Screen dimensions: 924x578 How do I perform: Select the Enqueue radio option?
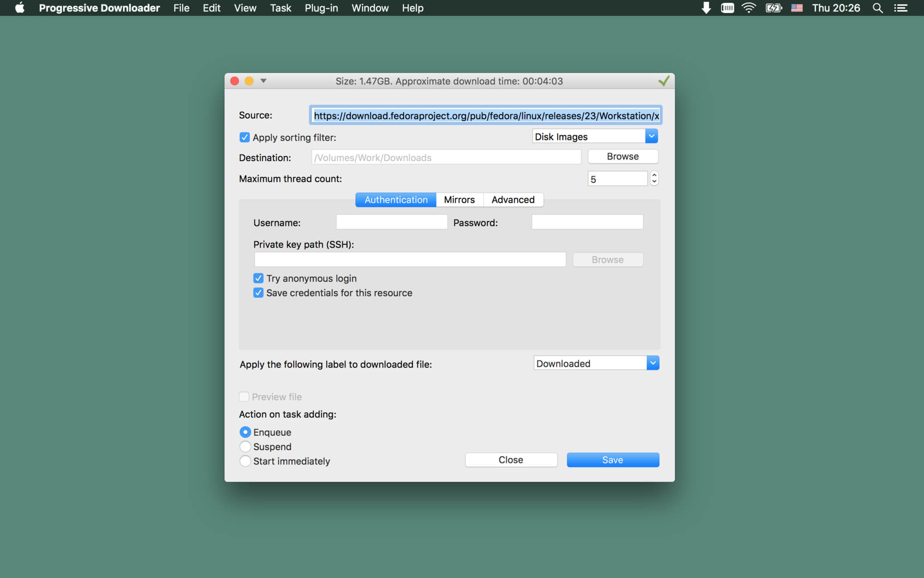(245, 432)
